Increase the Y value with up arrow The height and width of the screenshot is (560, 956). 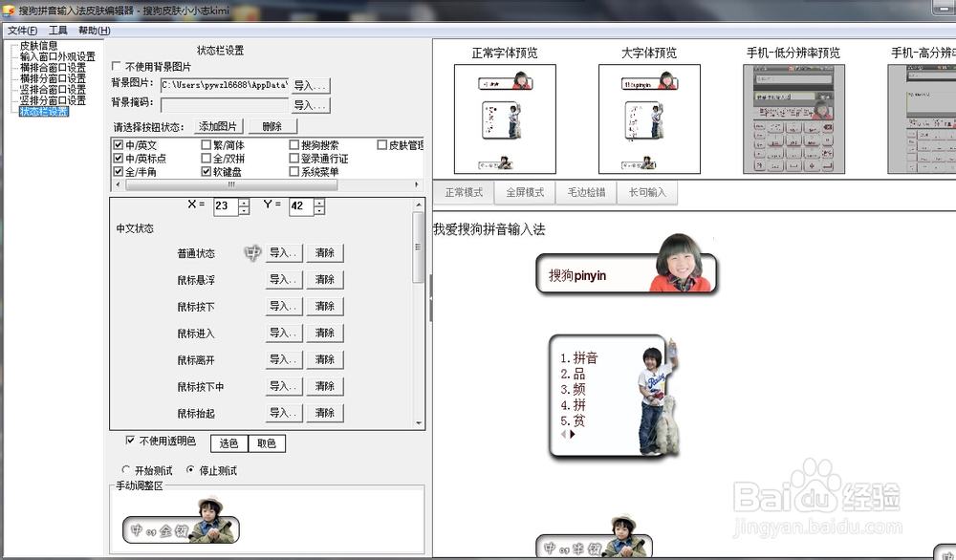(319, 203)
